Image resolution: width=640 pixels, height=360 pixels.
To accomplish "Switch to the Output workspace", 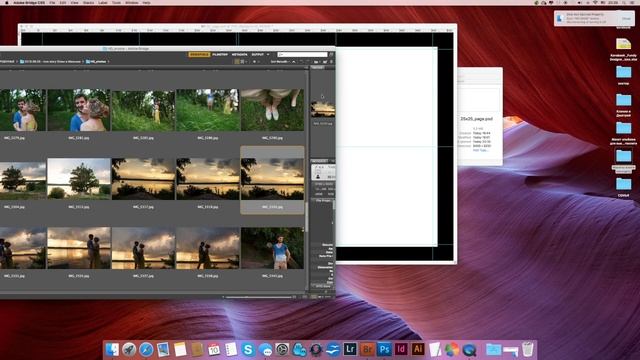I will click(258, 54).
